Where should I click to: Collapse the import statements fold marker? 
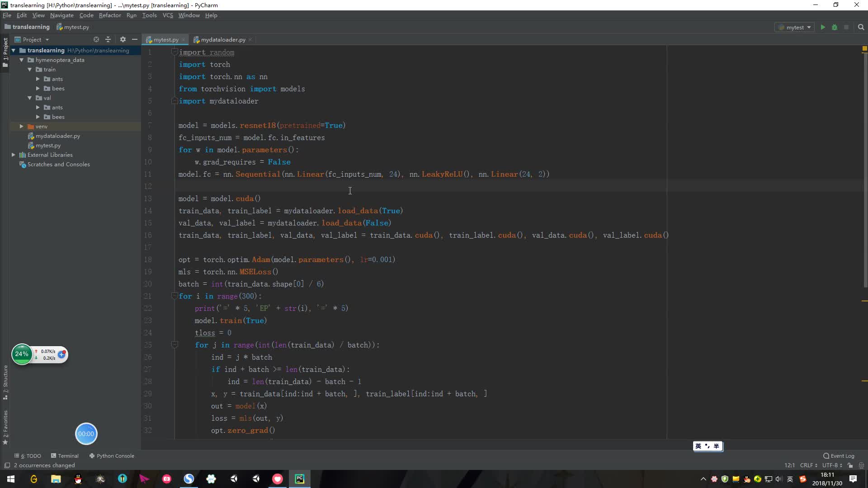175,52
